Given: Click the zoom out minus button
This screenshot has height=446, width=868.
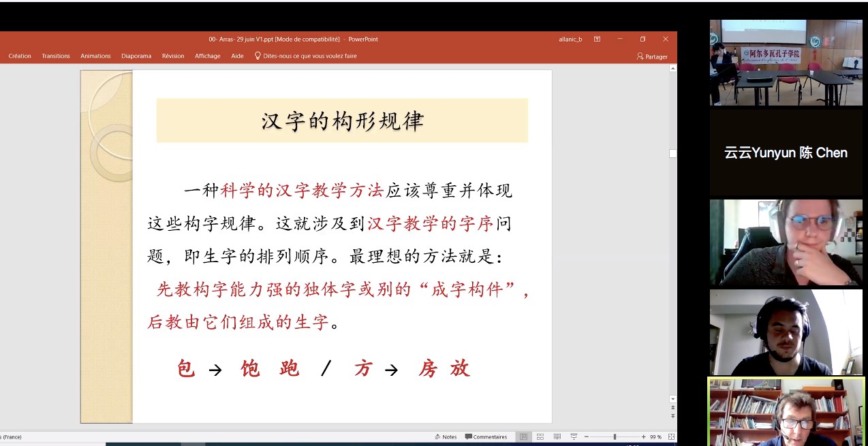Looking at the screenshot, I should point(586,436).
